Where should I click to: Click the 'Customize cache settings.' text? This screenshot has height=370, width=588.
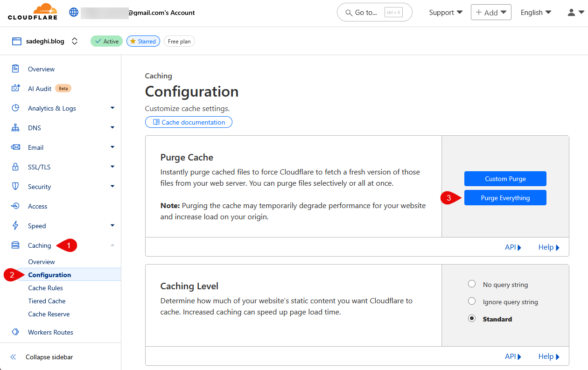[x=187, y=108]
